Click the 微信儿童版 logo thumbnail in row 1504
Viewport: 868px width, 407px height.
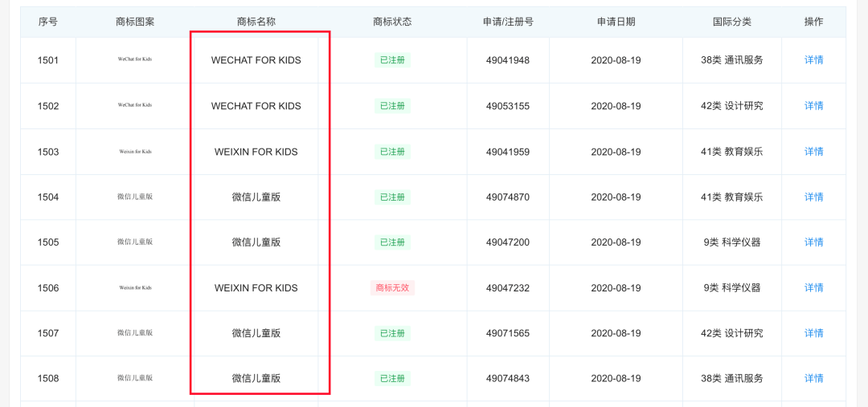point(135,197)
